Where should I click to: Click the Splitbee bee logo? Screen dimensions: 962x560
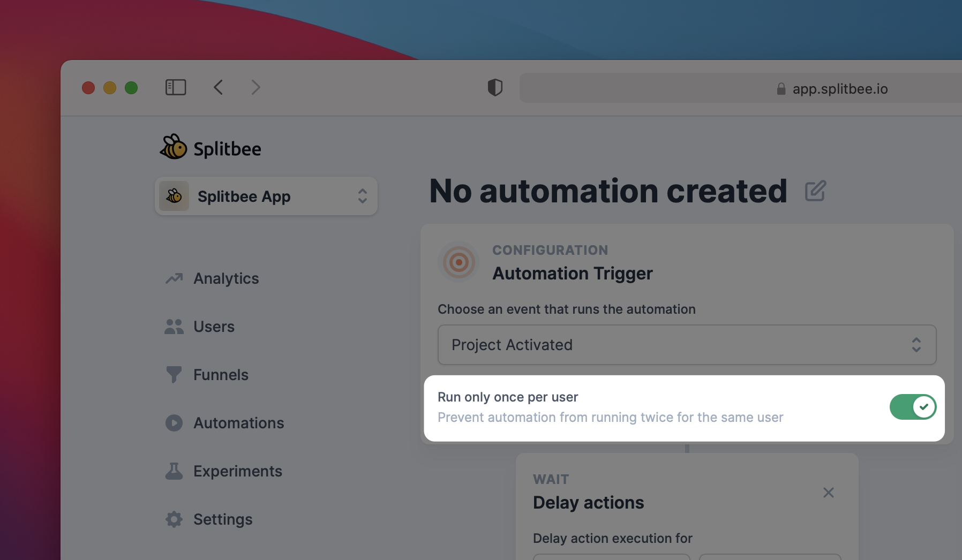point(174,147)
